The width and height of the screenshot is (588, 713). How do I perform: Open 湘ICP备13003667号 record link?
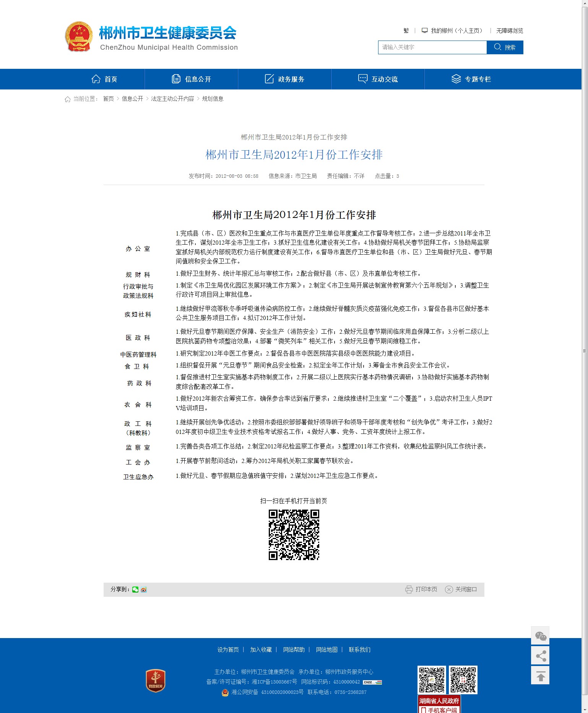pos(274,682)
